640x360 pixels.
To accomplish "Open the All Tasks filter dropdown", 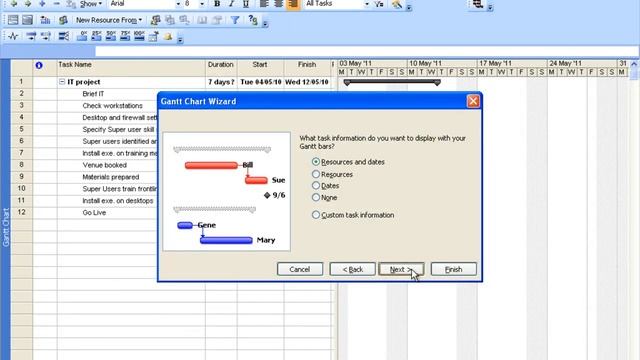I will pos(367,4).
